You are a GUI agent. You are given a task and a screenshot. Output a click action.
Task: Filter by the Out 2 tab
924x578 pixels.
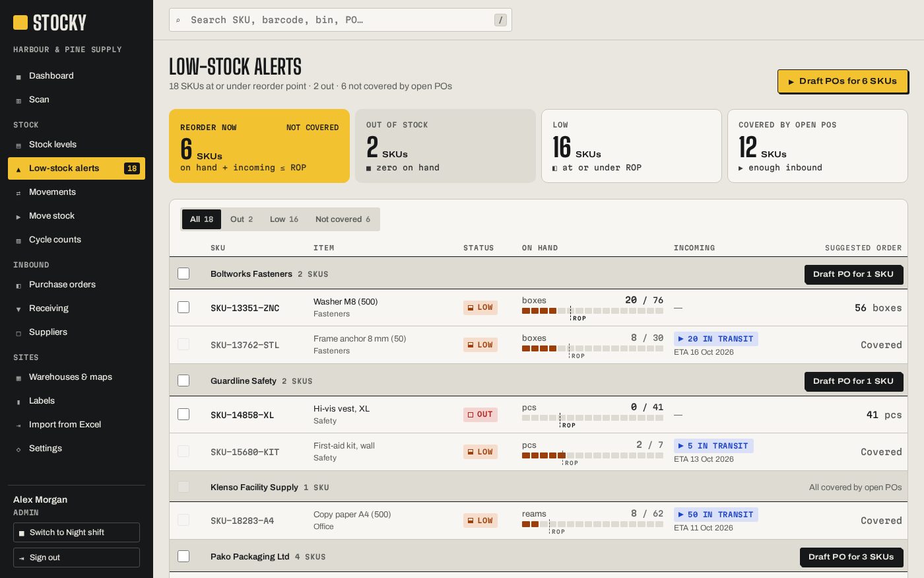242,219
